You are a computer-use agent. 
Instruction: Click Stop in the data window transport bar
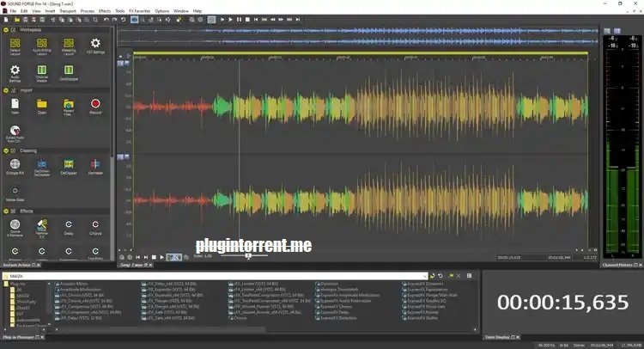click(154, 257)
